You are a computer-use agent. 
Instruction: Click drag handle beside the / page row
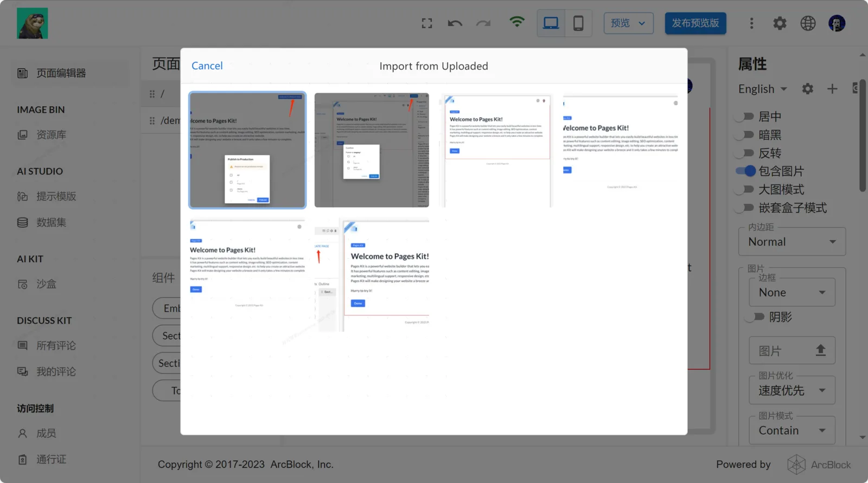pyautogui.click(x=152, y=94)
